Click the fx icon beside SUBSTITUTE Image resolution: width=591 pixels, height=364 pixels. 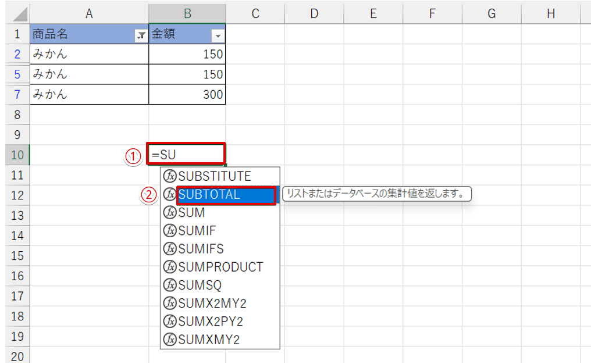click(170, 176)
